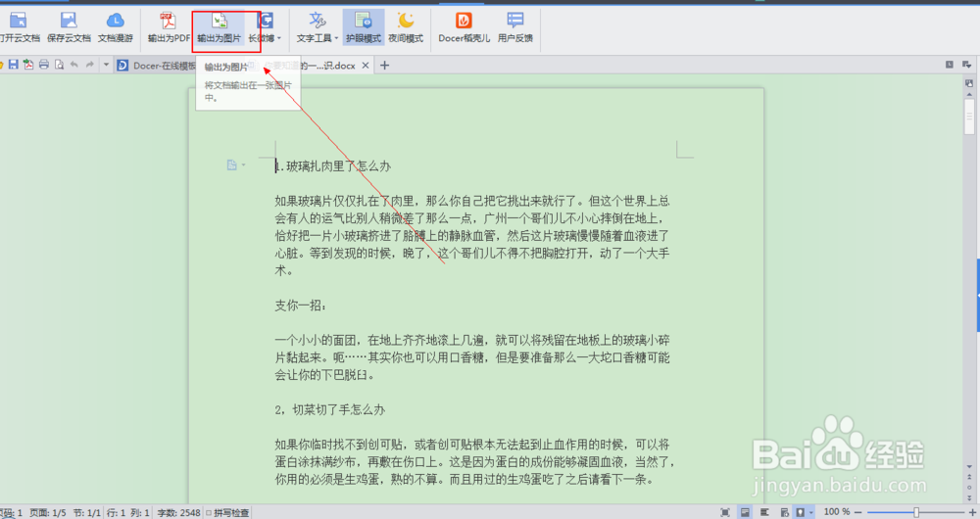Click the document section marker icon
980x519 pixels.
pyautogui.click(x=232, y=165)
